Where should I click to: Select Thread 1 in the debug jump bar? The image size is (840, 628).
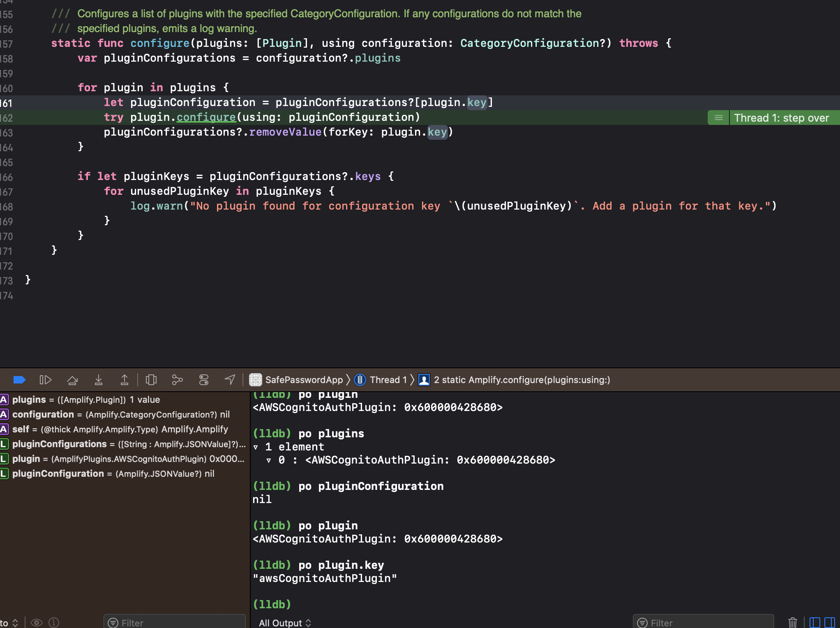[x=388, y=380]
